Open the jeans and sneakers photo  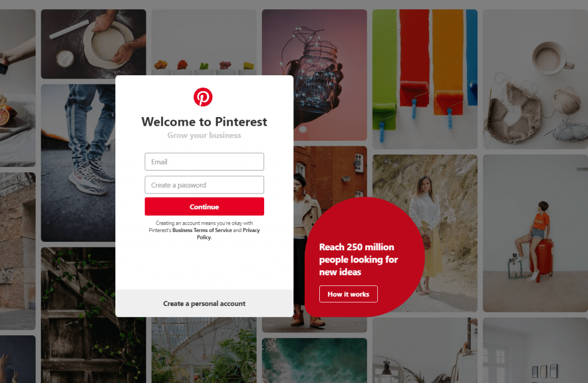(x=78, y=163)
